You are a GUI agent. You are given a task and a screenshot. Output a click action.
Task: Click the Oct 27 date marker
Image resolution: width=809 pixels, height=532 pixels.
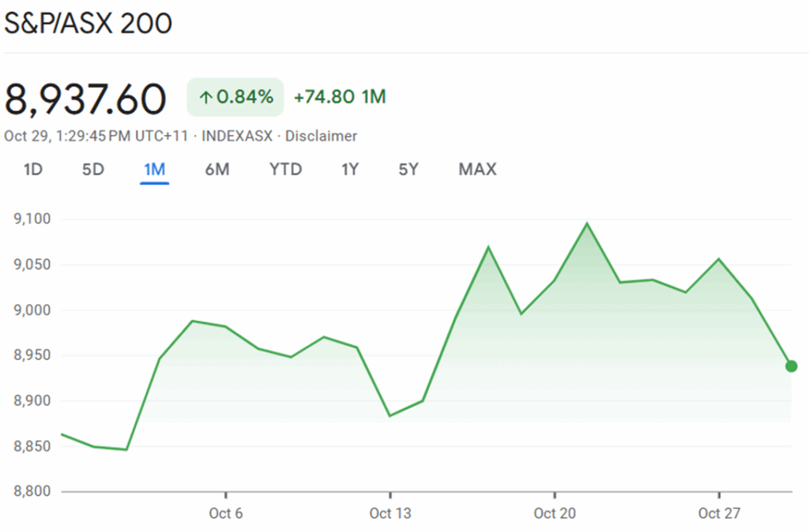tap(719, 514)
